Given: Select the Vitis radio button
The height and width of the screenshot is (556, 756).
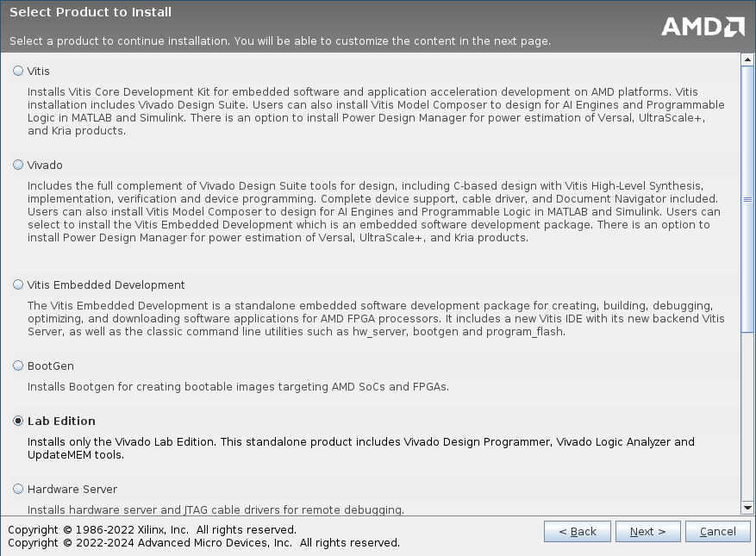Looking at the screenshot, I should (x=18, y=71).
